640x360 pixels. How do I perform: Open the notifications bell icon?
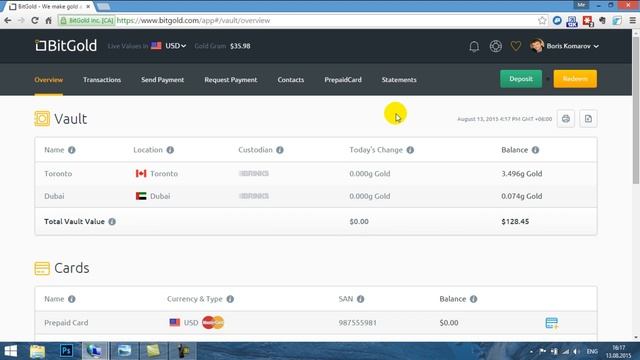tap(474, 46)
